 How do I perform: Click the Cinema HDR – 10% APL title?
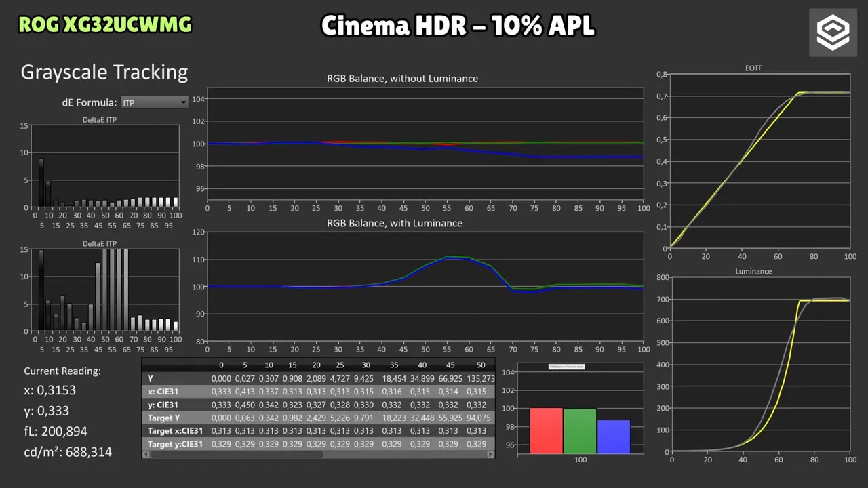coord(458,26)
